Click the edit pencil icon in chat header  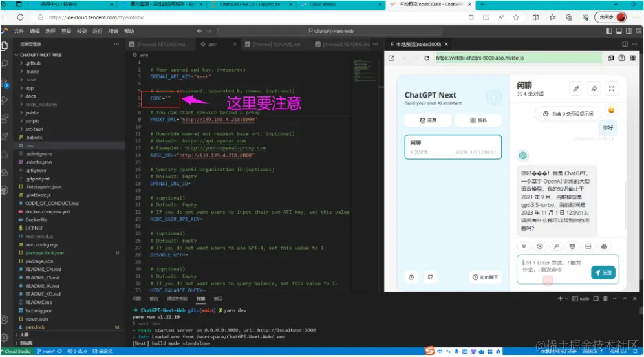[x=576, y=89]
